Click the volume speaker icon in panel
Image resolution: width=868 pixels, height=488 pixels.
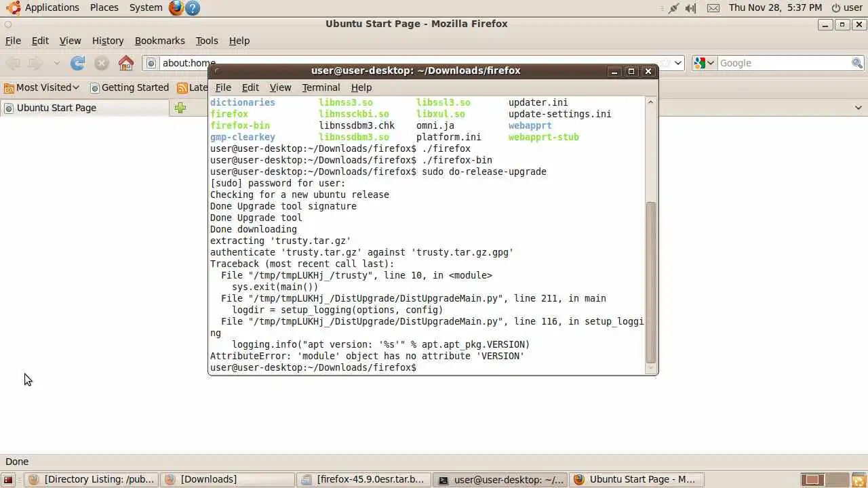pyautogui.click(x=690, y=8)
